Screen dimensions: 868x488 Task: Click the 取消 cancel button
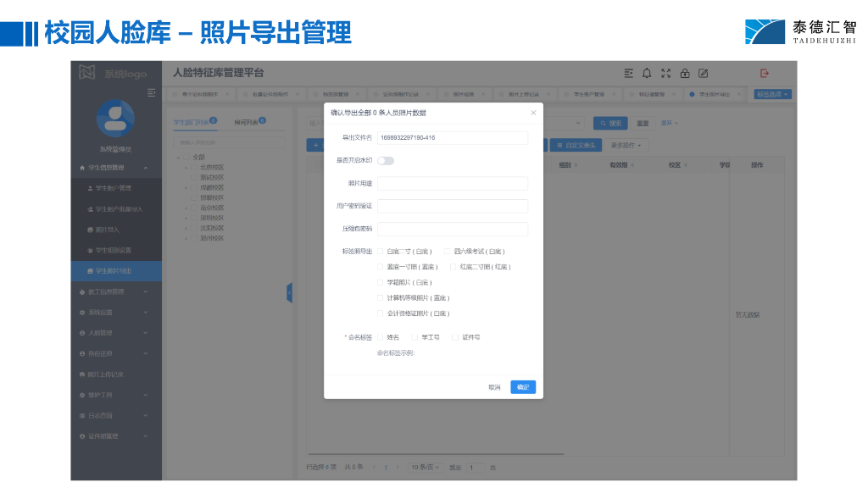click(x=494, y=387)
